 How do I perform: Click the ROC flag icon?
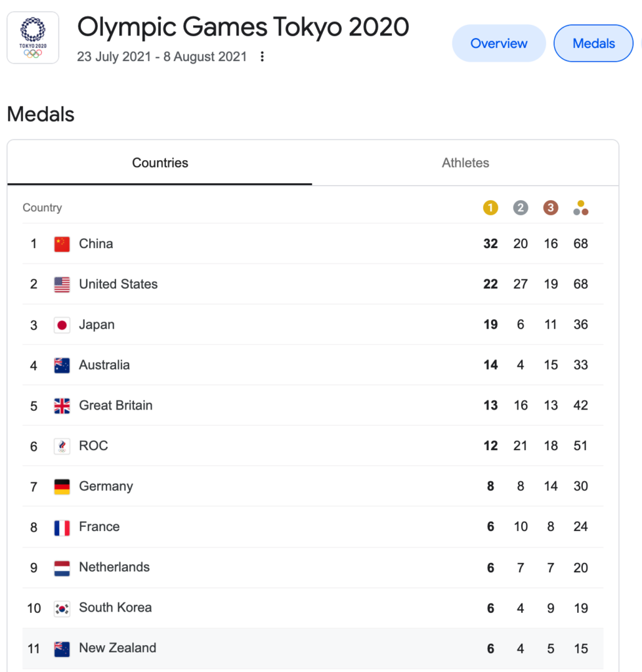tap(62, 446)
